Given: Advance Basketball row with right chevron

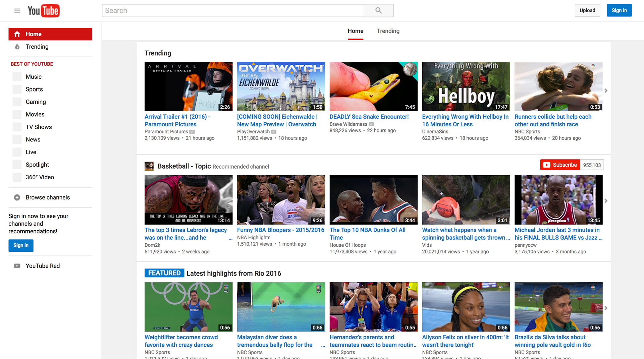Looking at the screenshot, I should (606, 201).
